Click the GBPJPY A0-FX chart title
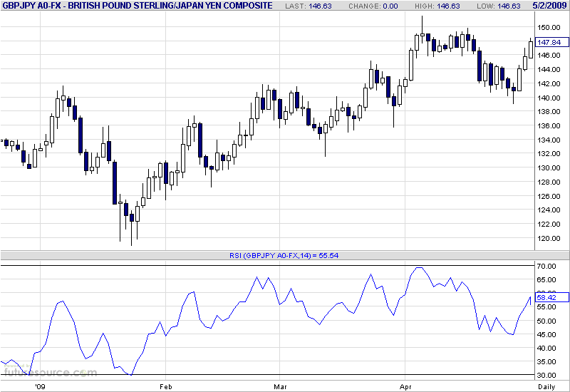570x392 pixels. (x=138, y=6)
